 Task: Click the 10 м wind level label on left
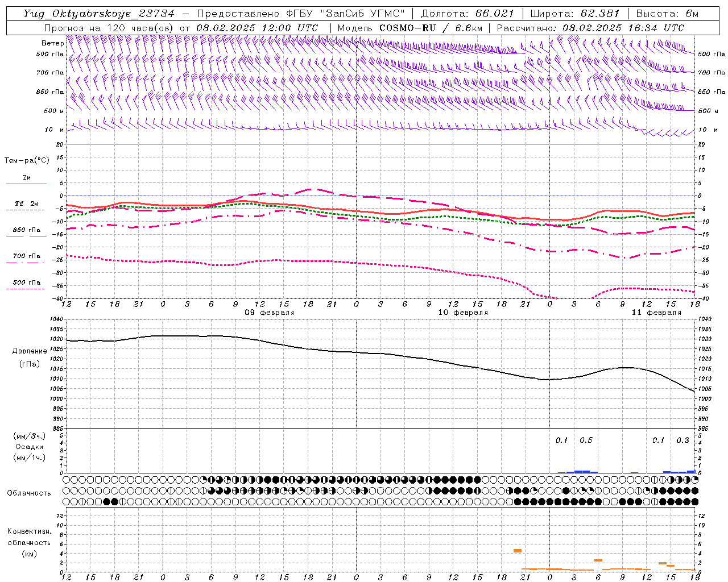[x=54, y=130]
